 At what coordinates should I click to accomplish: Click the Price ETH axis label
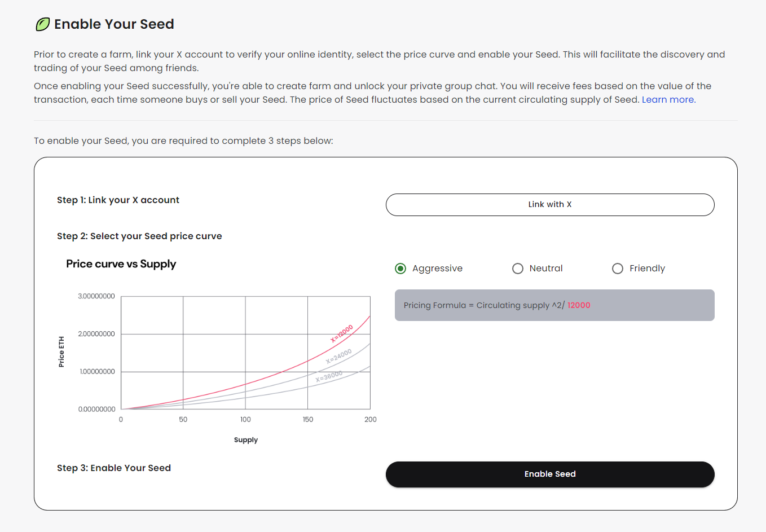coord(61,352)
